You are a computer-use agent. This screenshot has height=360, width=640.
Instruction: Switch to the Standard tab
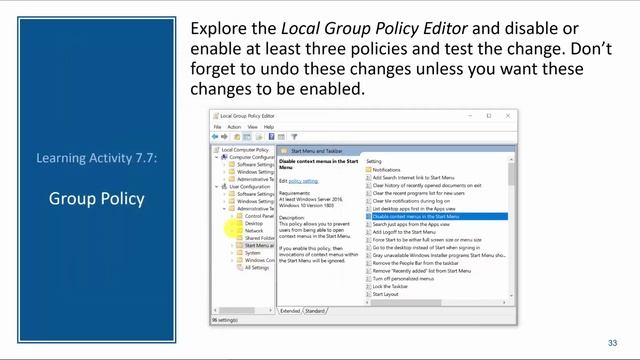click(315, 311)
